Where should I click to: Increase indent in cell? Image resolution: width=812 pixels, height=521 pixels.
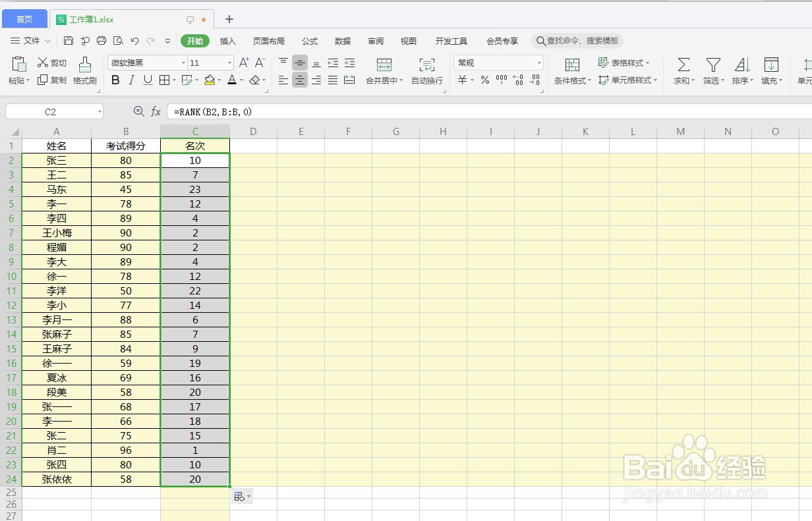(349, 63)
